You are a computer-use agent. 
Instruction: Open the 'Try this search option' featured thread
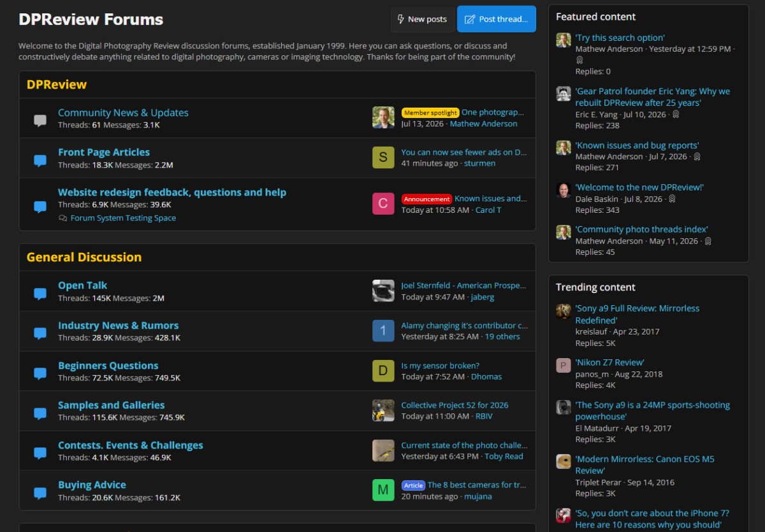click(x=620, y=38)
